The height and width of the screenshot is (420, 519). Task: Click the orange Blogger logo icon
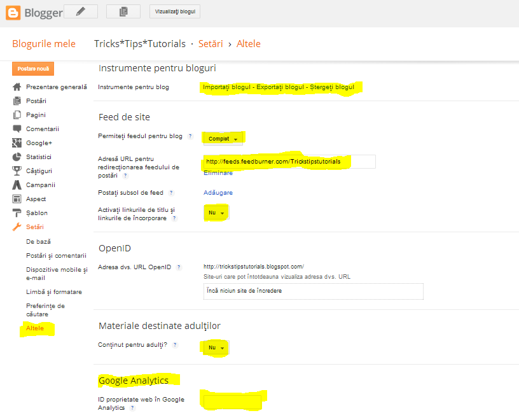pyautogui.click(x=13, y=13)
